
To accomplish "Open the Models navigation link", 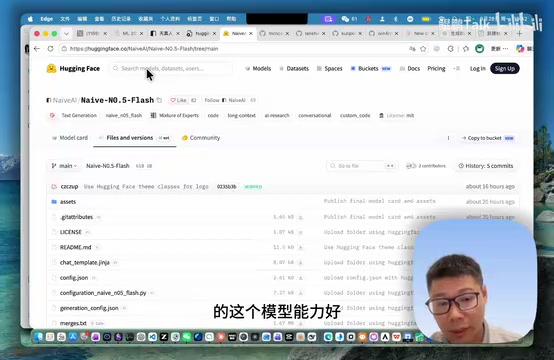I will coord(258,69).
